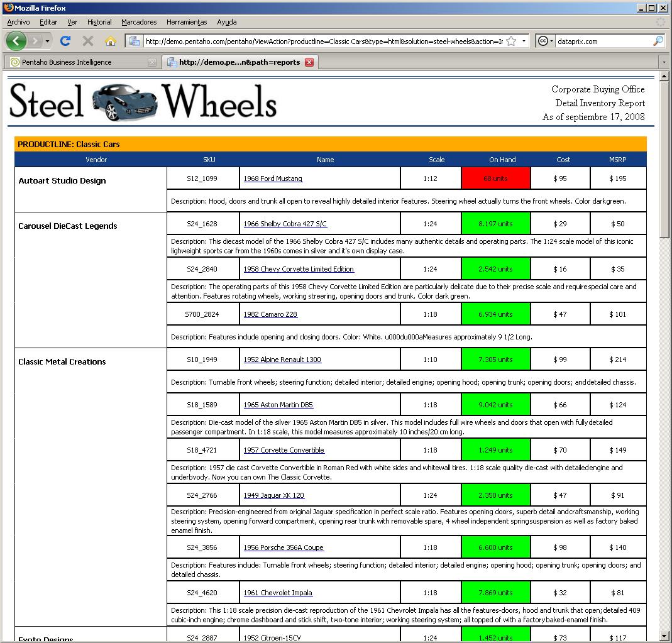The height and width of the screenshot is (643, 672).
Task: Open the 1965 Aston Martin DB5 link
Action: click(x=278, y=405)
